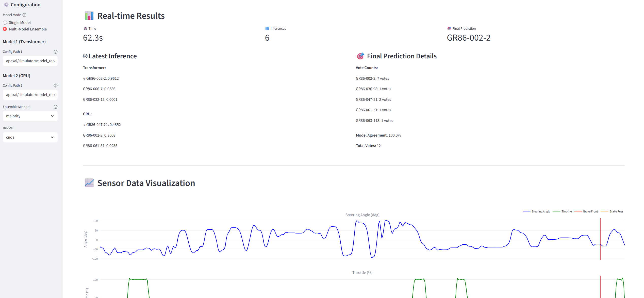
Task: Click the bar chart Real-time Results icon
Action: [89, 16]
